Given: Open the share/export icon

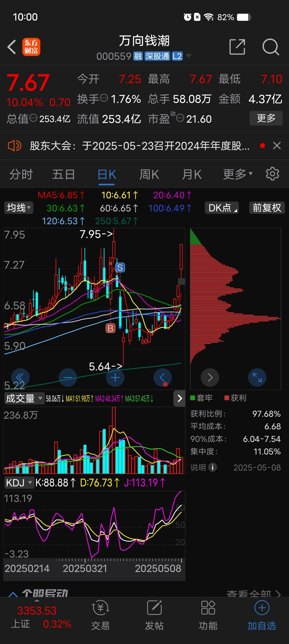Looking at the screenshot, I should 237,47.
